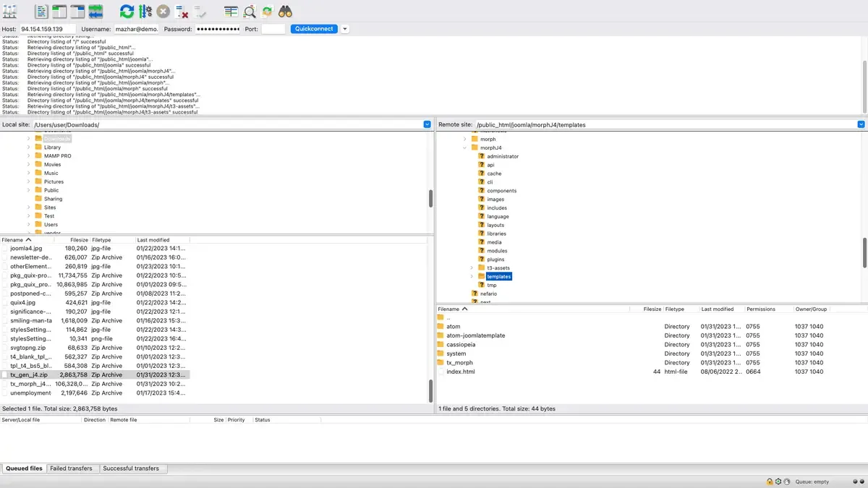Click the Port input field
Screen dimensions: 868x488
coord(273,29)
